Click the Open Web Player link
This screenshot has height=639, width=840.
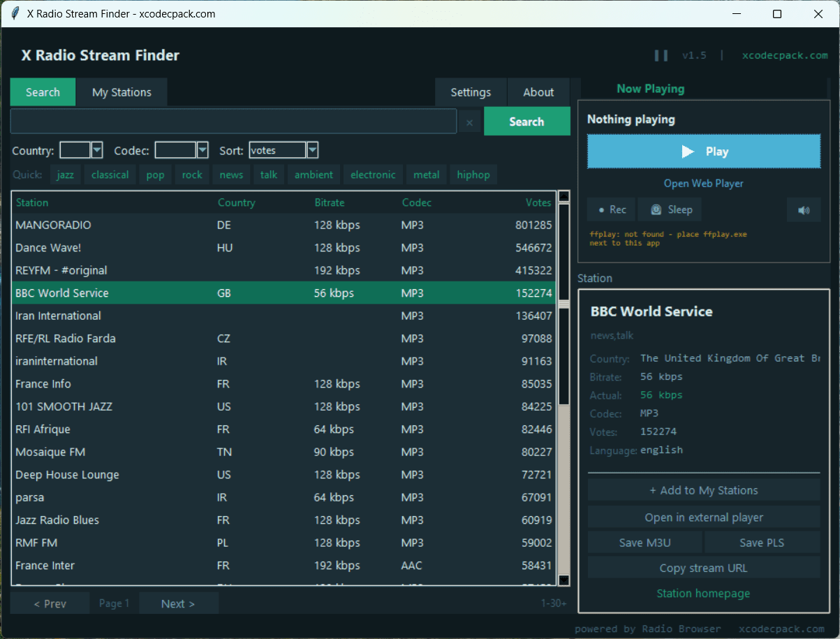[703, 183]
